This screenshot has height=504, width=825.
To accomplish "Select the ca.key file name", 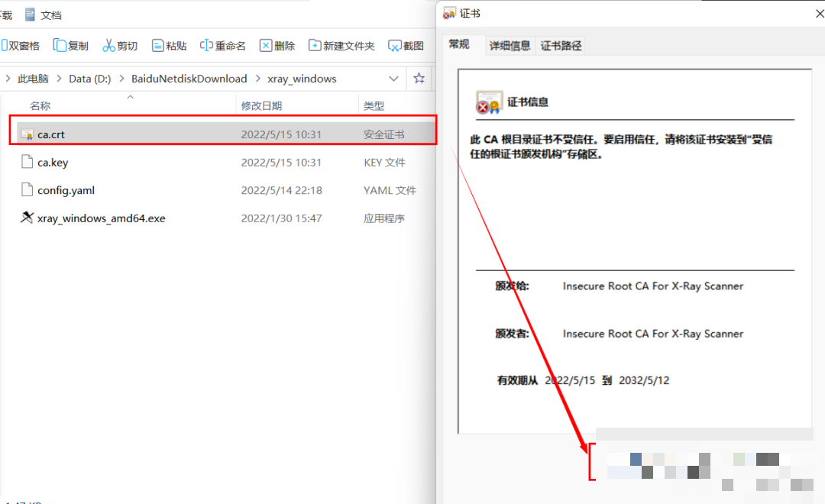I will (53, 163).
